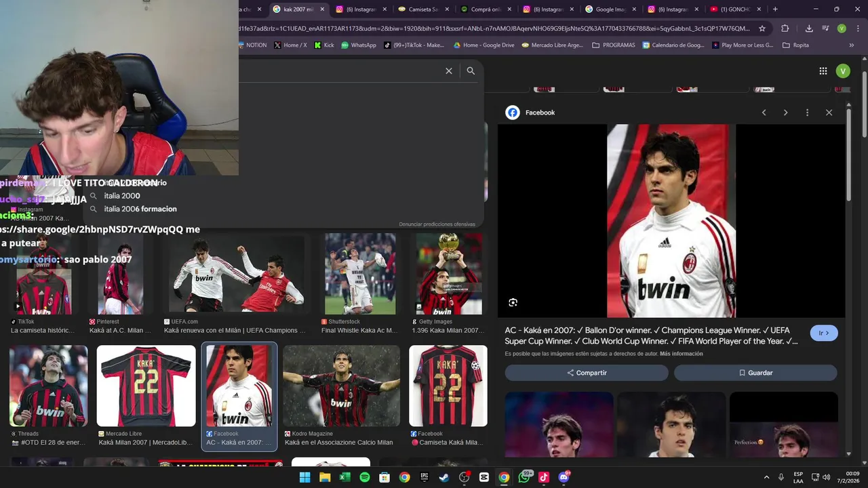Open the Google account avatar on the page

tap(843, 71)
